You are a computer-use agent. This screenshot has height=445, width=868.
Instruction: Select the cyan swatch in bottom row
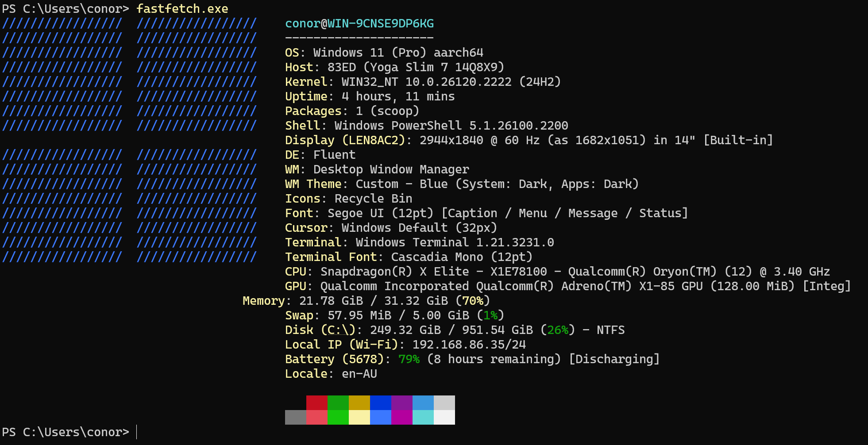[x=423, y=417]
